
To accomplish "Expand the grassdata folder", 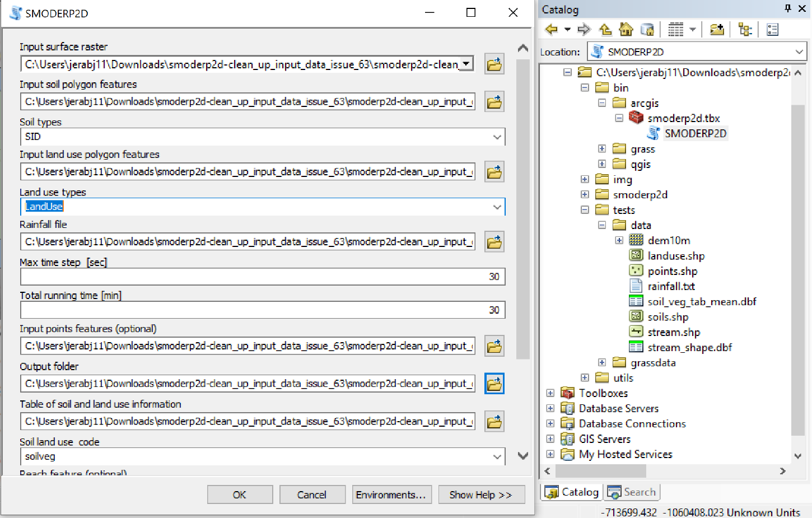I will [x=602, y=363].
